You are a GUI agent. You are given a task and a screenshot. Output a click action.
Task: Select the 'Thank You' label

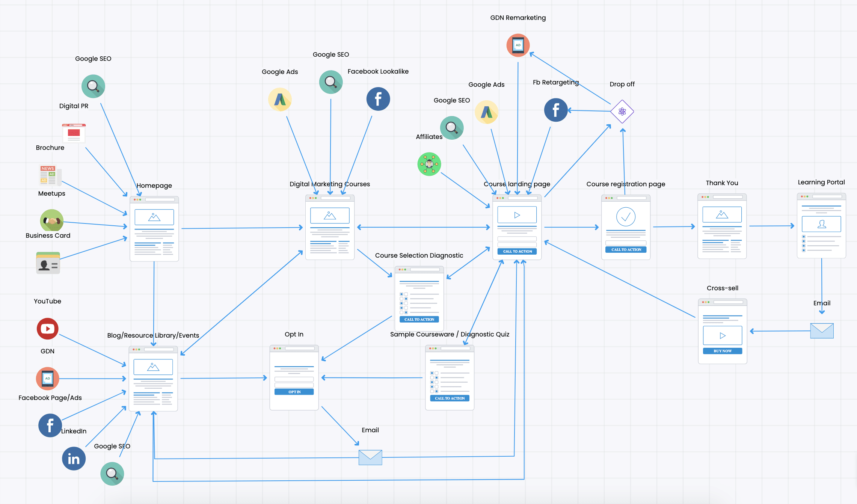[722, 183]
